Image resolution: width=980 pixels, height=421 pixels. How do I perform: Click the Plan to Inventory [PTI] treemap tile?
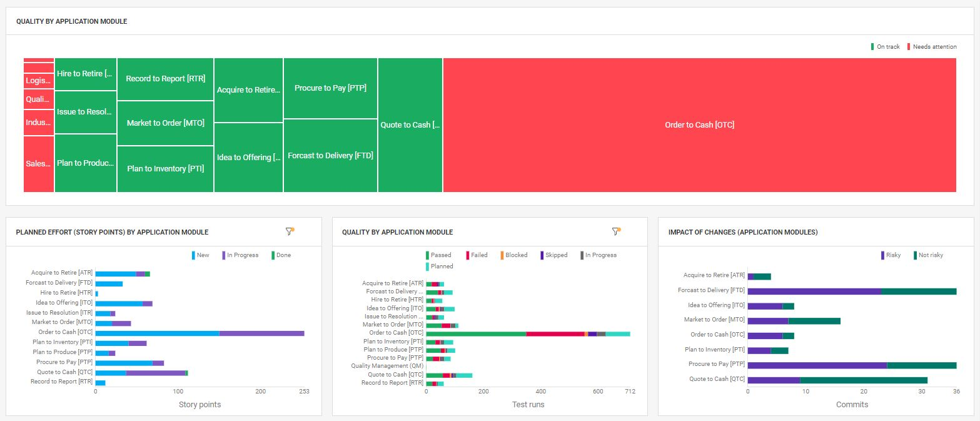click(165, 169)
